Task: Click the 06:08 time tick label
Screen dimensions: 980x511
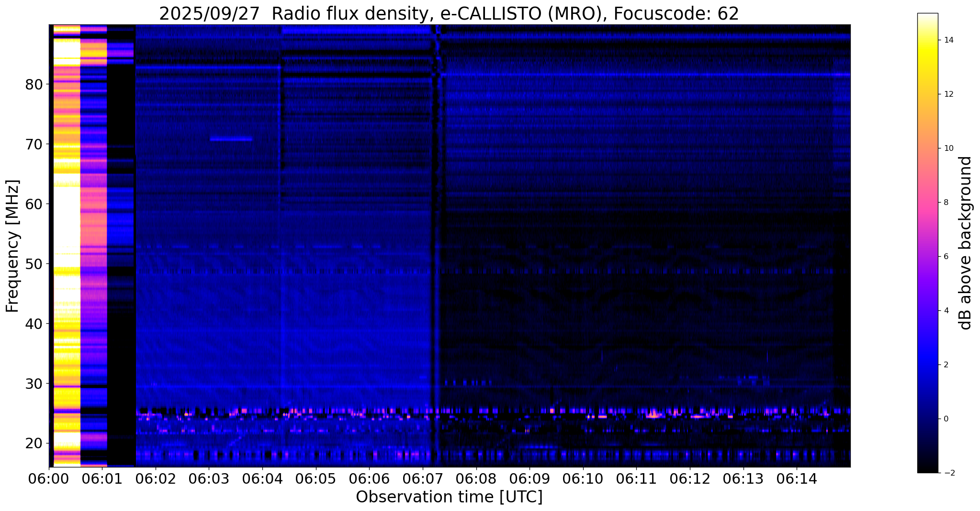Action: (x=476, y=478)
